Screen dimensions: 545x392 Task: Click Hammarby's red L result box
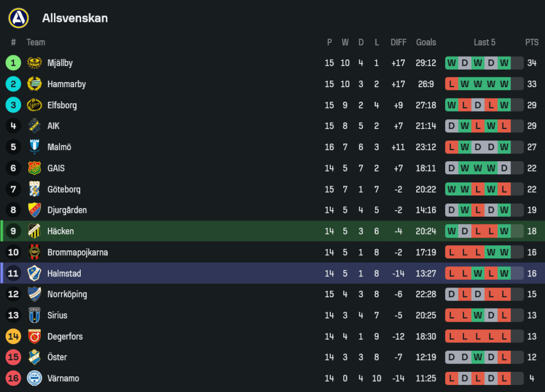pos(451,84)
